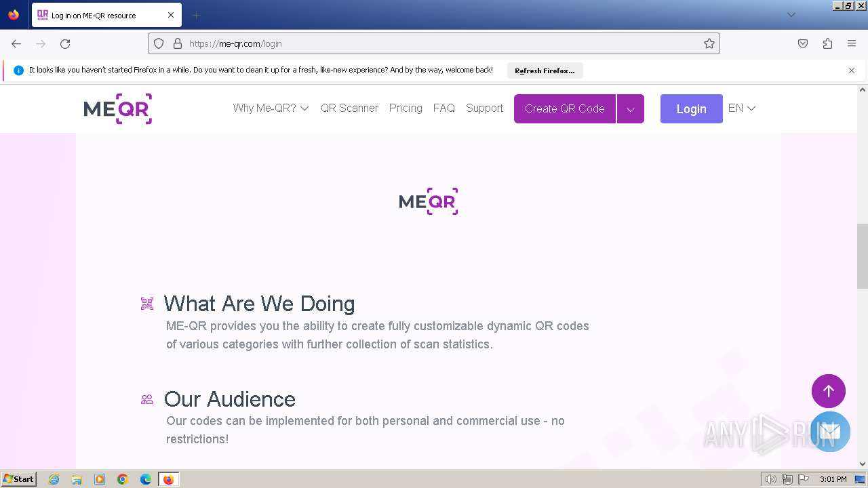This screenshot has width=868, height=488.
Task: Open the media player taskbar icon
Action: (x=100, y=479)
